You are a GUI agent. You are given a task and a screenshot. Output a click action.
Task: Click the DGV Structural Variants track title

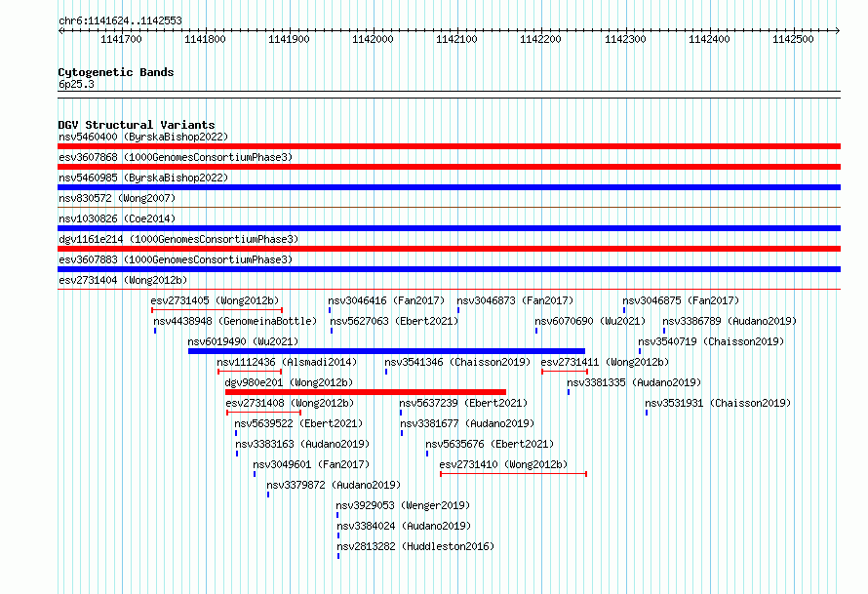pyautogui.click(x=137, y=125)
